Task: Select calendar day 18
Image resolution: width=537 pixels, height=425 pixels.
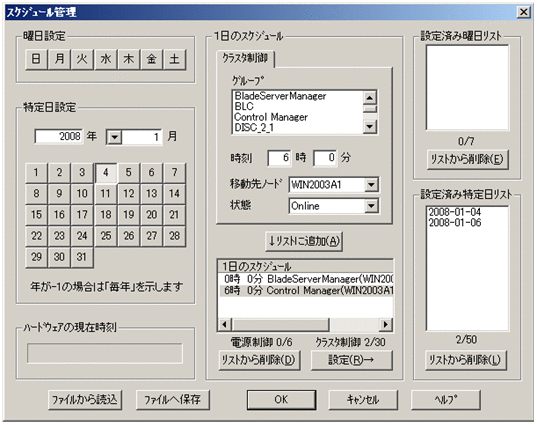Action: click(105, 215)
